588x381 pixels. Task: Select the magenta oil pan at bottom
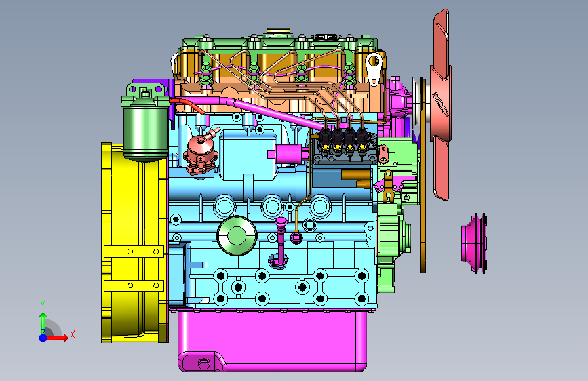273,340
